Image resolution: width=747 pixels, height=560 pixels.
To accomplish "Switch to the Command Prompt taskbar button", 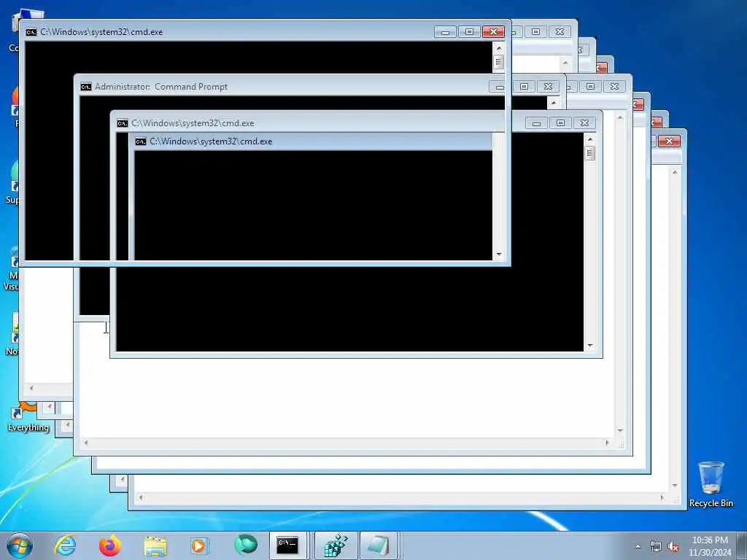I will point(288,545).
